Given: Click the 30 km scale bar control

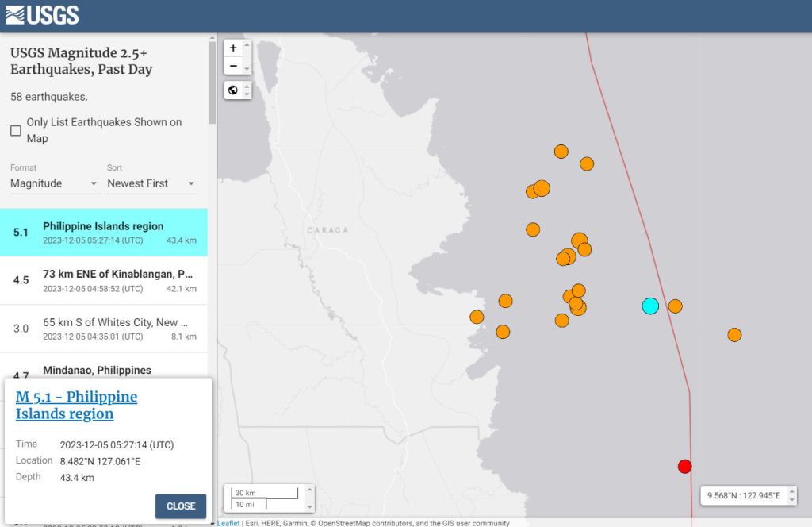Looking at the screenshot, I should (x=266, y=498).
